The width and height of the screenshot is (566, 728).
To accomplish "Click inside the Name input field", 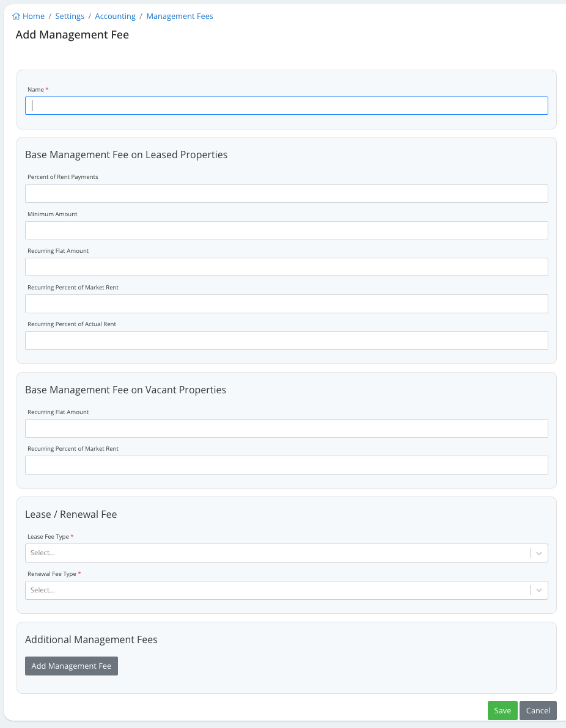I will [287, 105].
